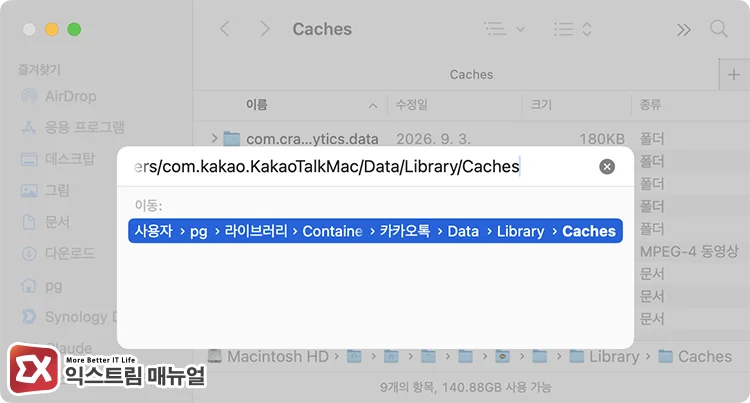Image resolution: width=750 pixels, height=403 pixels.
Task: Go back in Finder history
Action: click(225, 29)
